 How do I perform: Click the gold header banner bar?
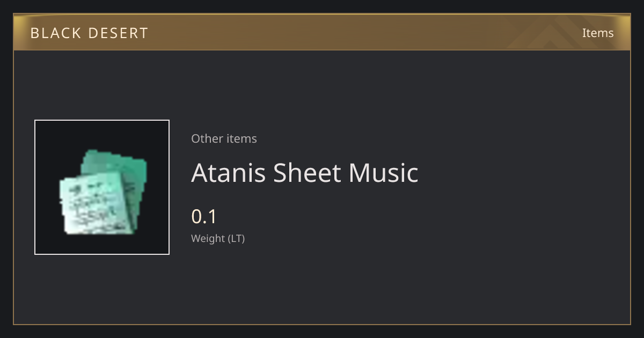(322, 32)
